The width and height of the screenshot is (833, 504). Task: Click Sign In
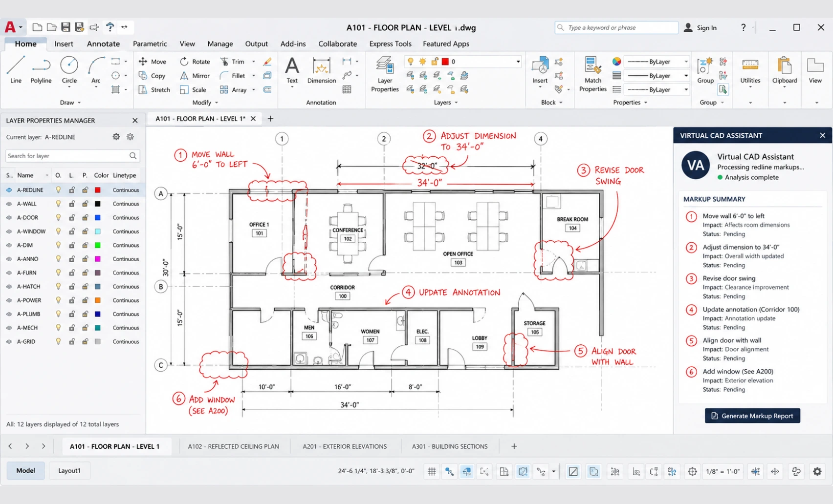point(700,28)
